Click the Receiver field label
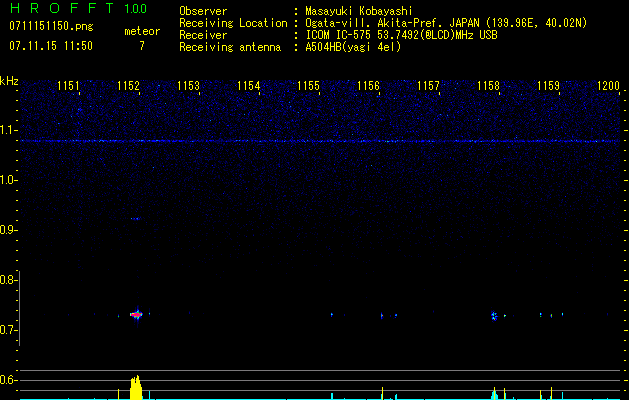Screen dimensions: 629x400 point(203,35)
